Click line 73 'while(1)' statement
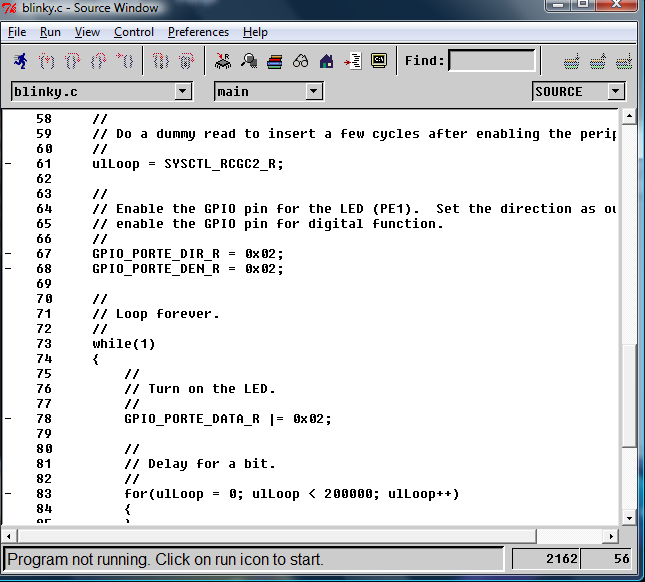 (x=124, y=344)
